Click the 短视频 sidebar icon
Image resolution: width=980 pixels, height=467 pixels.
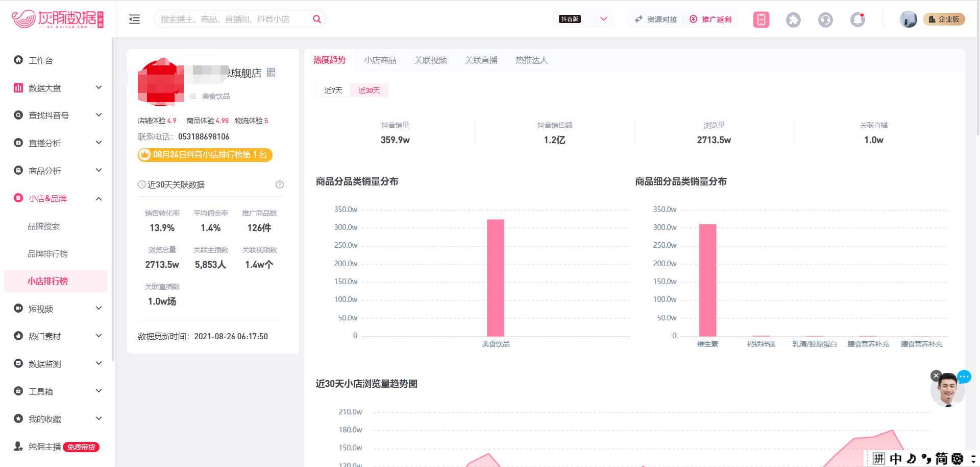pos(18,308)
